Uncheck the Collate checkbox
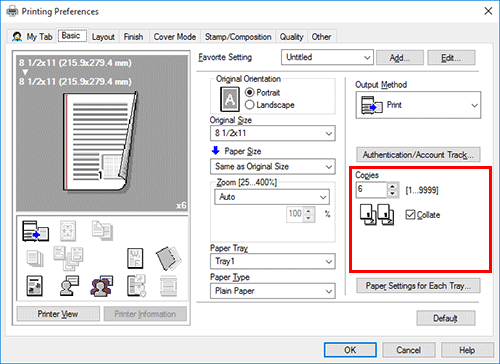 pos(410,215)
